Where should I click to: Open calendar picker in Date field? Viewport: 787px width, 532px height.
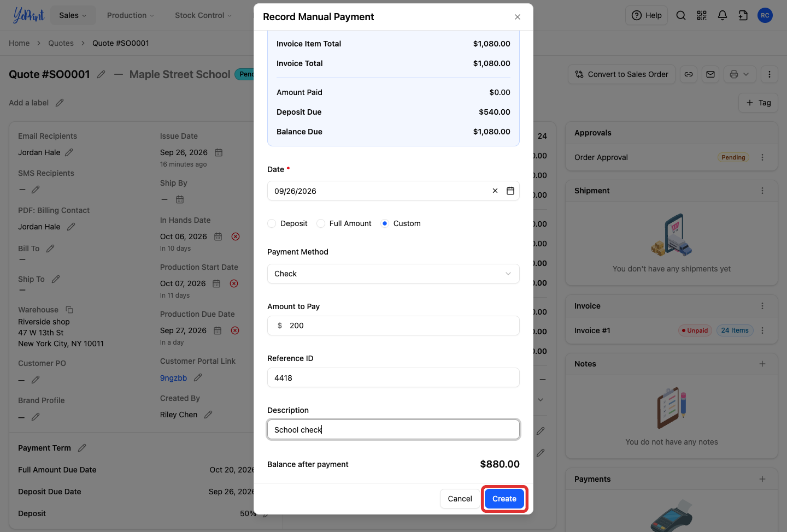tap(510, 191)
